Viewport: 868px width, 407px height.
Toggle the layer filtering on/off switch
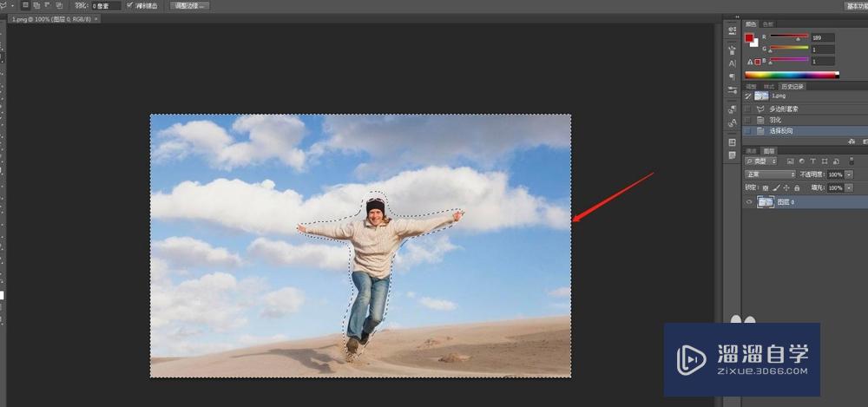851,161
